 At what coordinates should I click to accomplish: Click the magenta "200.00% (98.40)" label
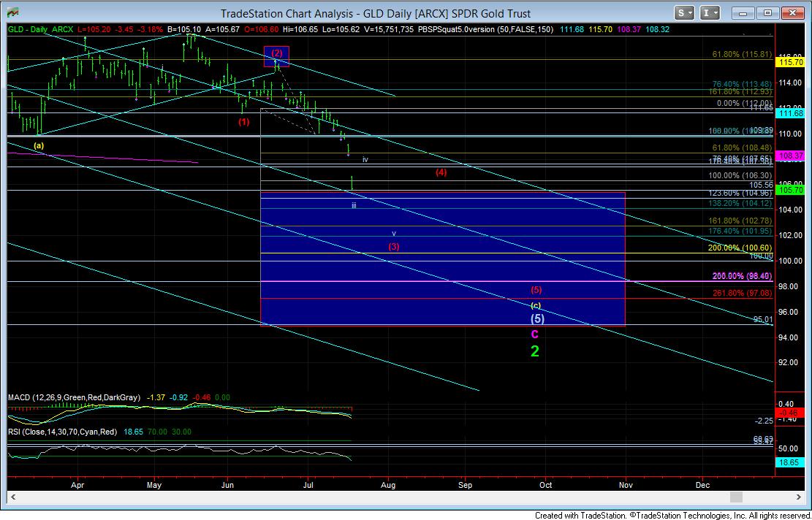tap(743, 276)
